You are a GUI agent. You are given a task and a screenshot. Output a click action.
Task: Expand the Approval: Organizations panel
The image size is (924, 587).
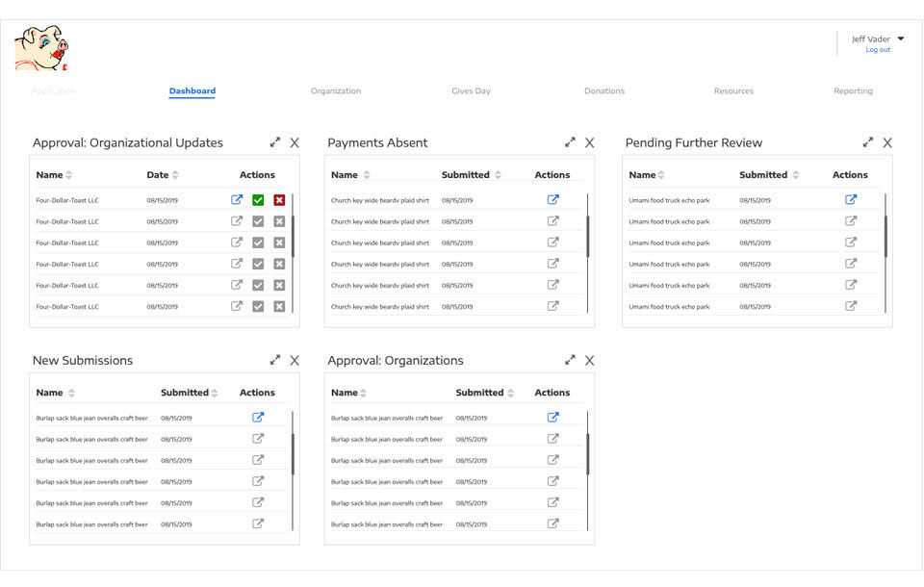tap(570, 360)
